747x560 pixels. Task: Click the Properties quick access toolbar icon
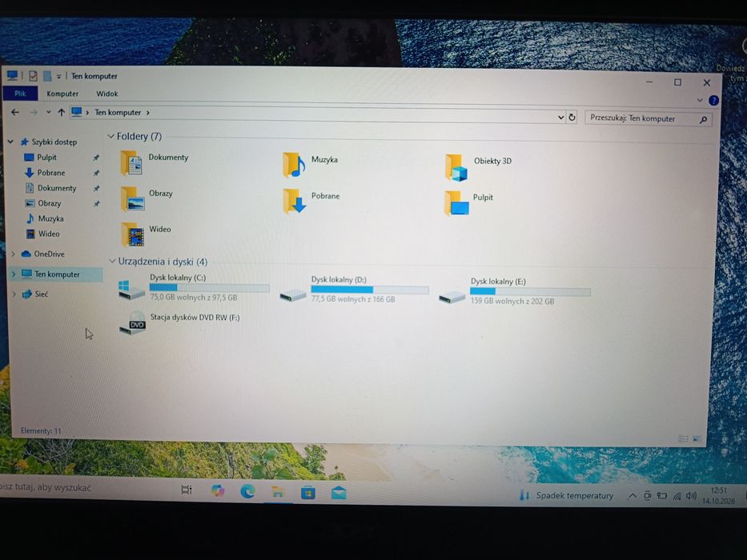pos(33,76)
